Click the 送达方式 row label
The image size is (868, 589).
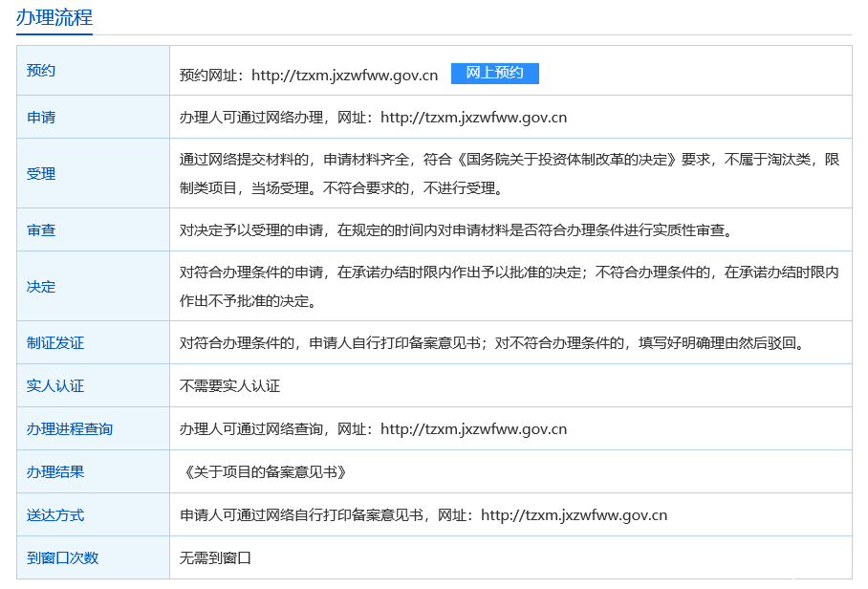[55, 514]
